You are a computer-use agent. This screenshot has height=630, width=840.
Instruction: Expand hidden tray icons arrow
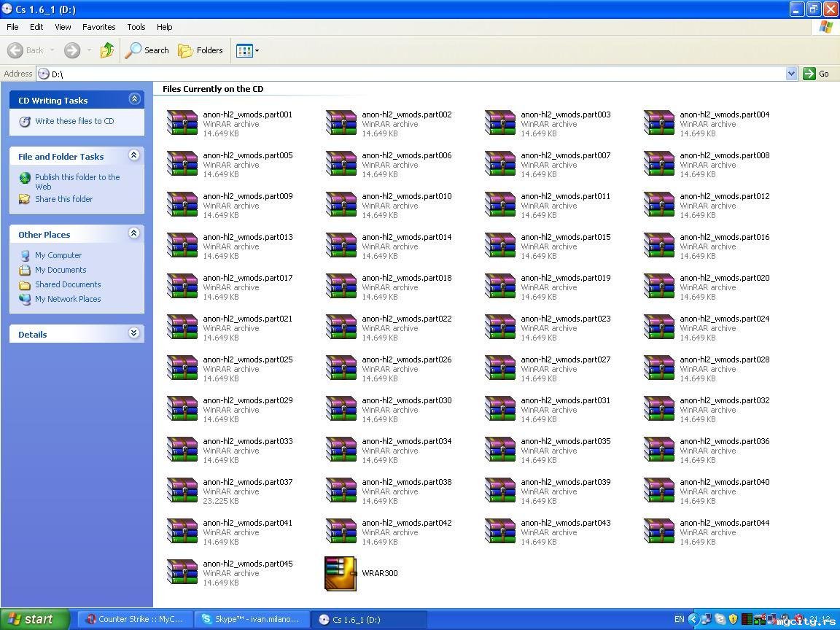coord(693,619)
